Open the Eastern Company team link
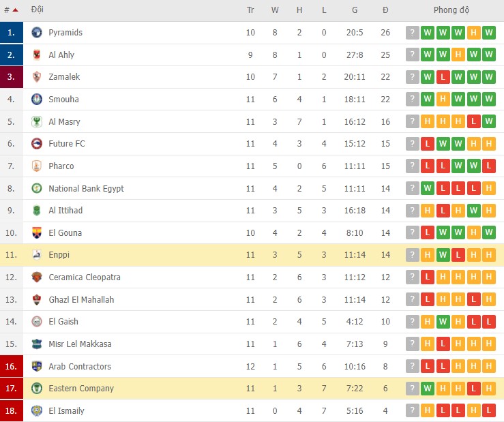Viewport: 504px width, 422px height. [80, 389]
